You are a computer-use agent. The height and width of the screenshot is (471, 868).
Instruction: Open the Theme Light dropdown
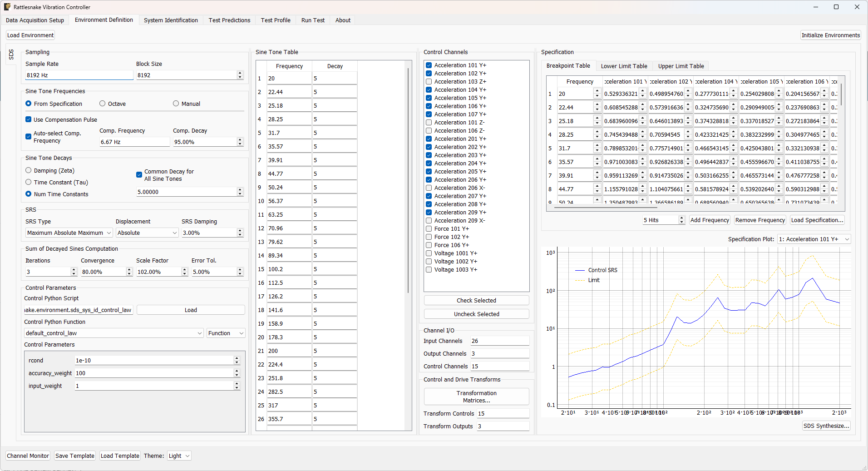(179, 456)
